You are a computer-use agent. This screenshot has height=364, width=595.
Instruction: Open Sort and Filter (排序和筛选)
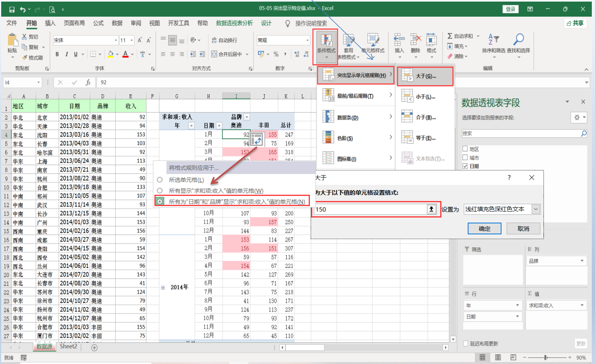[x=494, y=45]
